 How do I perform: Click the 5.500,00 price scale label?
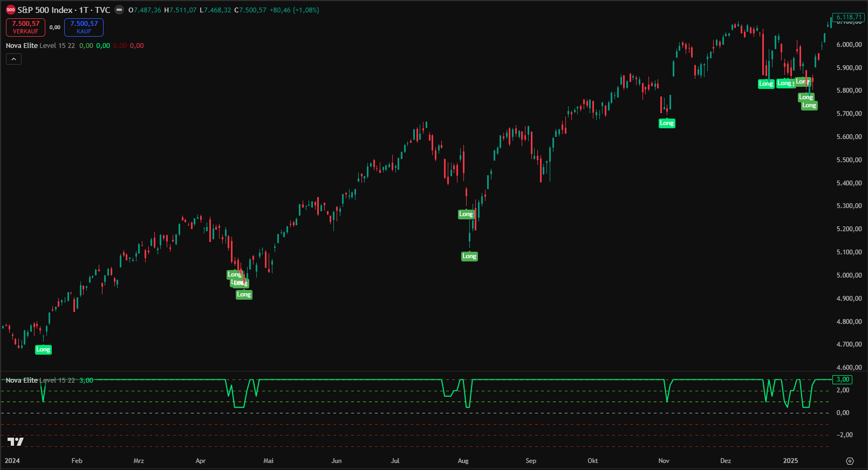pyautogui.click(x=849, y=160)
